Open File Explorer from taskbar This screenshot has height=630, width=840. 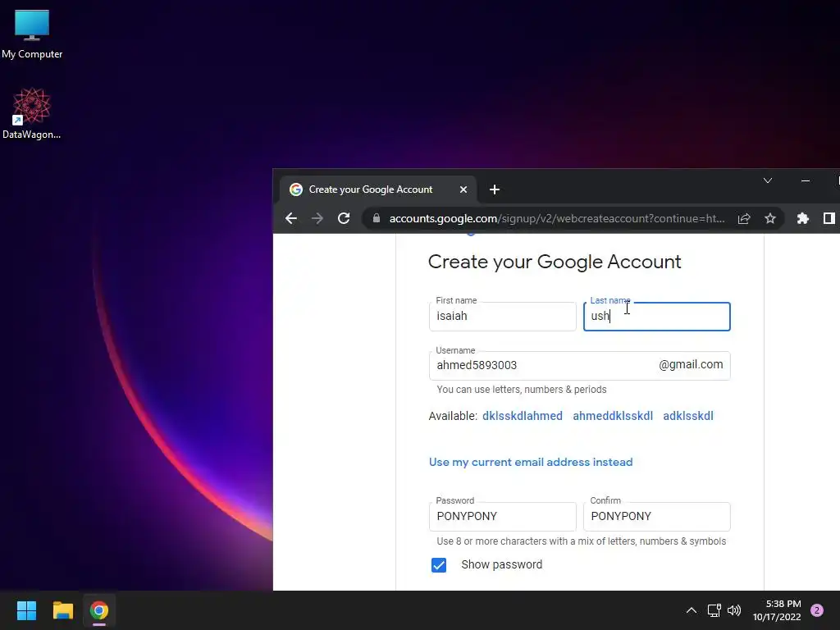pyautogui.click(x=62, y=610)
